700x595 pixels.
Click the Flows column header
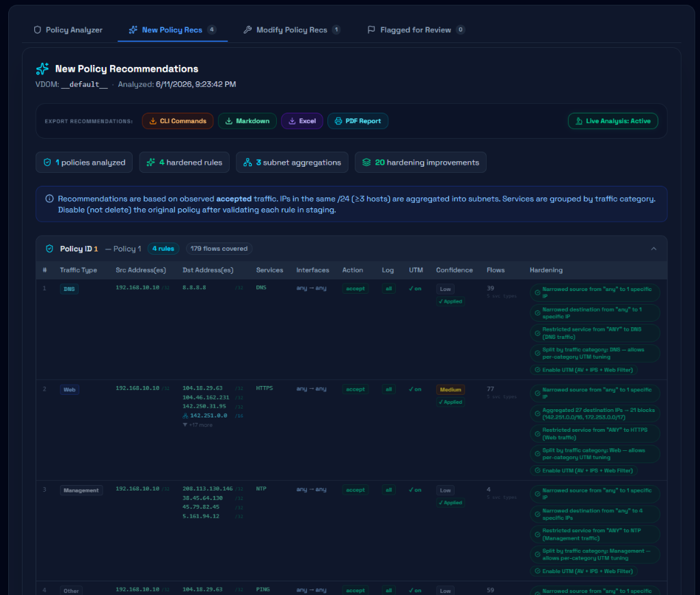pyautogui.click(x=496, y=271)
